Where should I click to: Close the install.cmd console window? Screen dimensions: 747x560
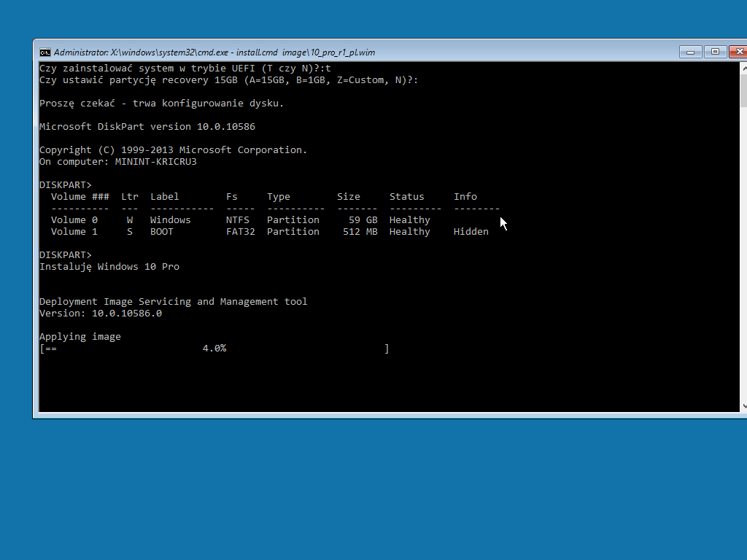tap(739, 52)
